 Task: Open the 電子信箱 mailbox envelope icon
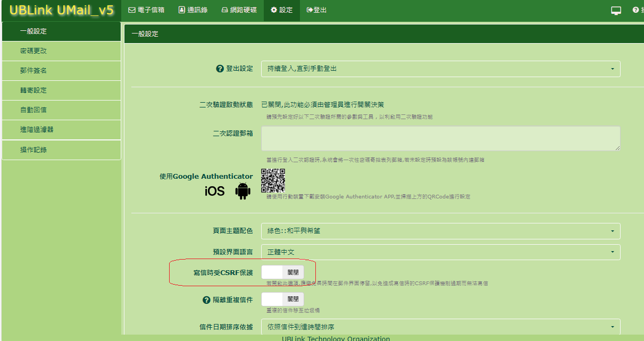pos(132,10)
